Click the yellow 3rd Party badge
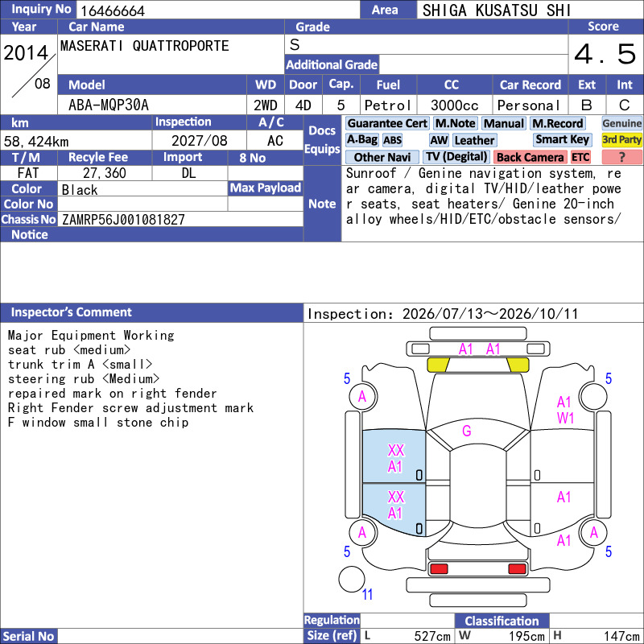Image resolution: width=644 pixels, height=644 pixels. (621, 140)
